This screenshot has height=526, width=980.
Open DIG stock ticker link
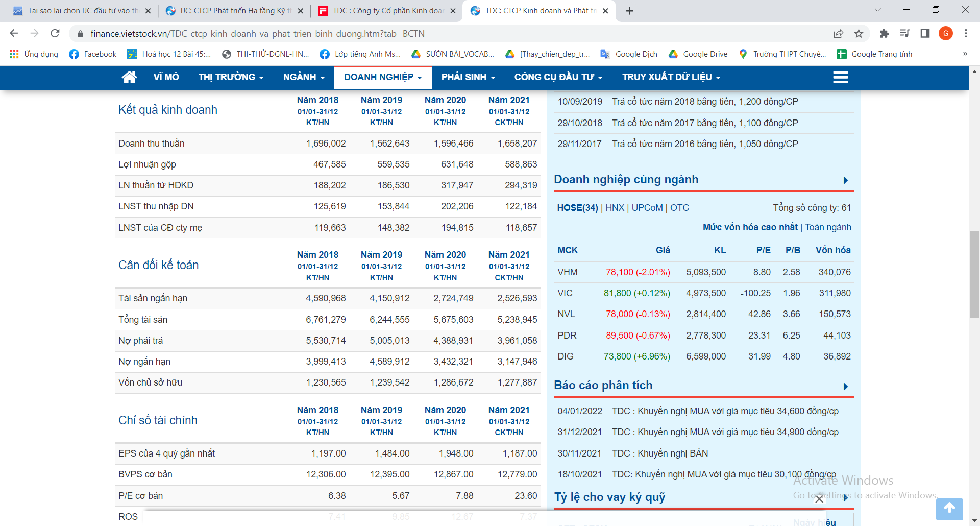566,356
